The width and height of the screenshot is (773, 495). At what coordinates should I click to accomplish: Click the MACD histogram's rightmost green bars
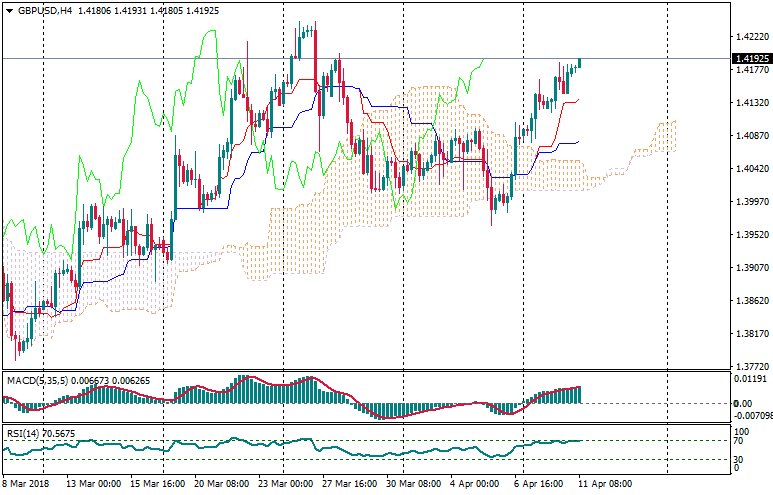point(576,395)
